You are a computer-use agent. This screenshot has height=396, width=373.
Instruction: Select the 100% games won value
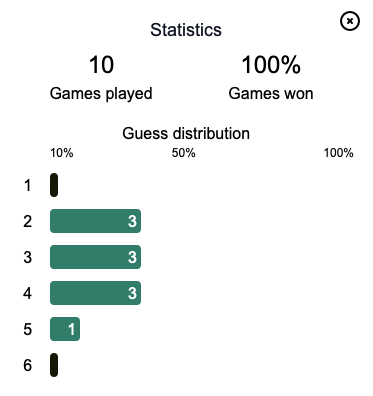271,65
